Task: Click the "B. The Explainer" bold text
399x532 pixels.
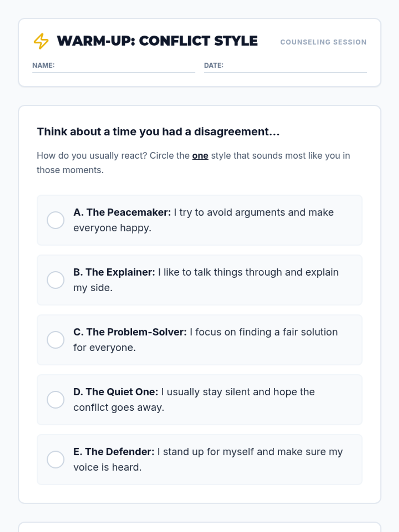Action: pos(114,272)
